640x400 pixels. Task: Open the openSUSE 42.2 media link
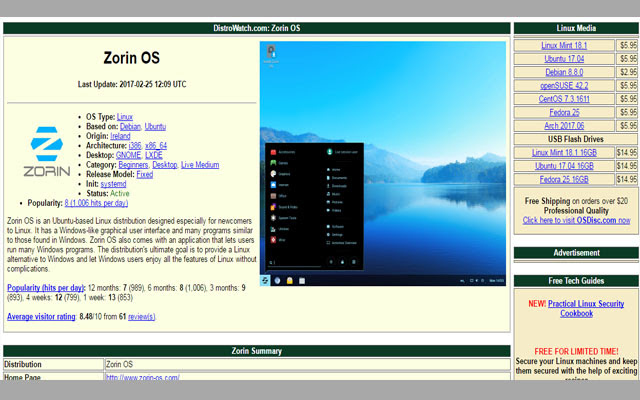[564, 86]
